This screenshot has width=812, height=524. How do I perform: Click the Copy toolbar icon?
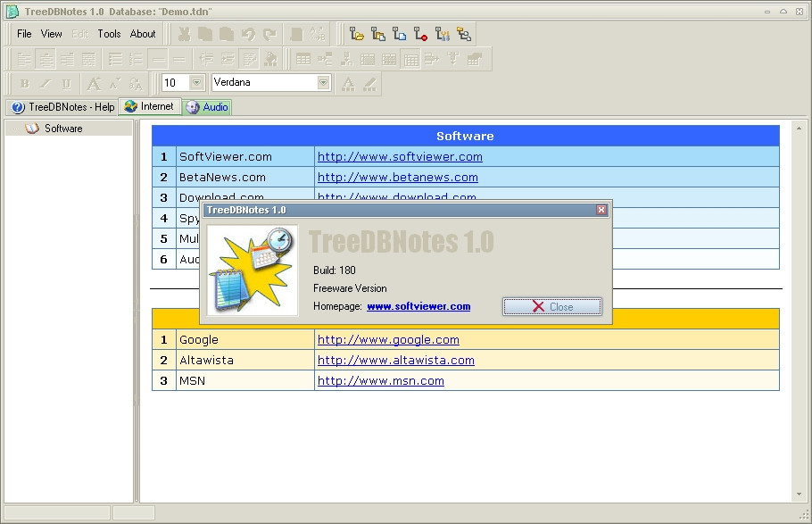[x=205, y=34]
